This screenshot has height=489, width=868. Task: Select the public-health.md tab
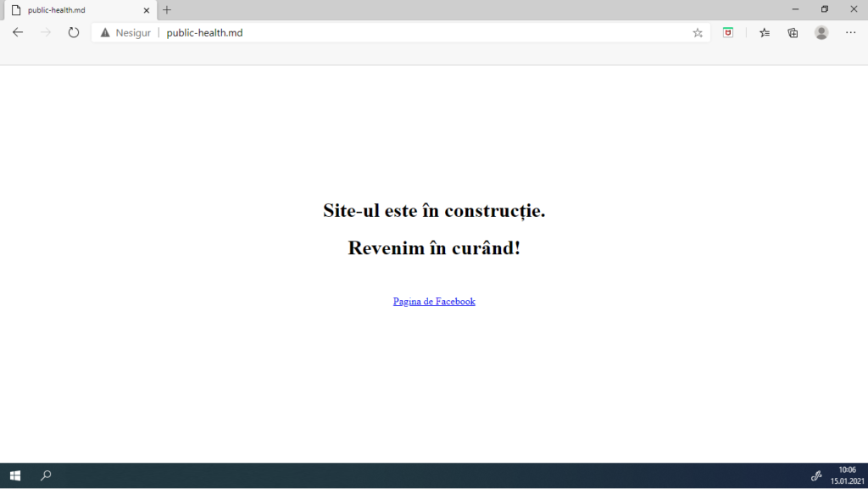(x=76, y=10)
